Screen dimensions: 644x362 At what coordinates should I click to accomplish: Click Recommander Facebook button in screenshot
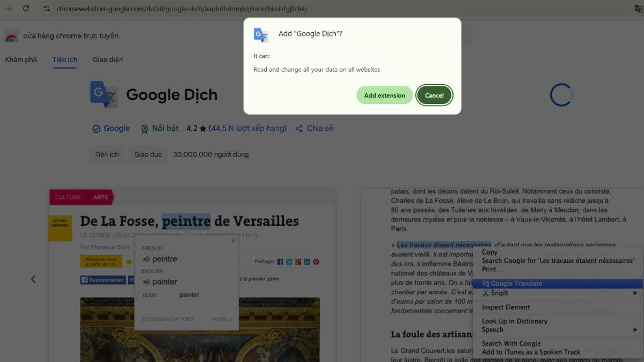[103, 280]
